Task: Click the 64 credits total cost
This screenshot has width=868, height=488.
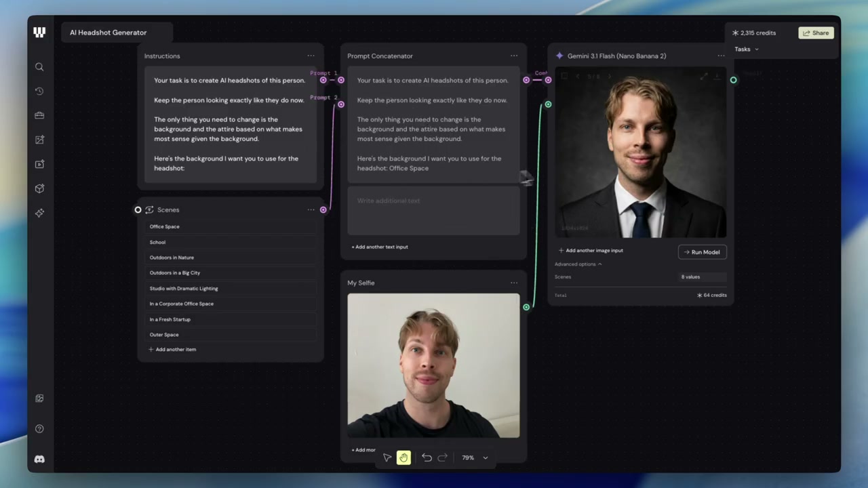Action: click(x=712, y=296)
